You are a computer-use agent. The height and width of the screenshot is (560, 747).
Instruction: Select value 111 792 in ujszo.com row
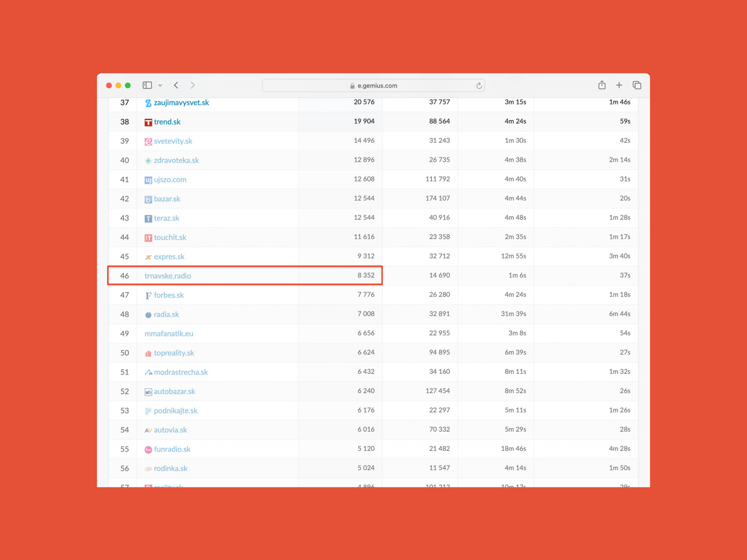[438, 179]
